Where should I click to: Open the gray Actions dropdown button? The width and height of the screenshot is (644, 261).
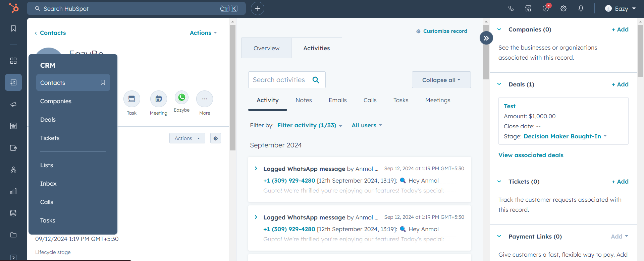pos(187,138)
